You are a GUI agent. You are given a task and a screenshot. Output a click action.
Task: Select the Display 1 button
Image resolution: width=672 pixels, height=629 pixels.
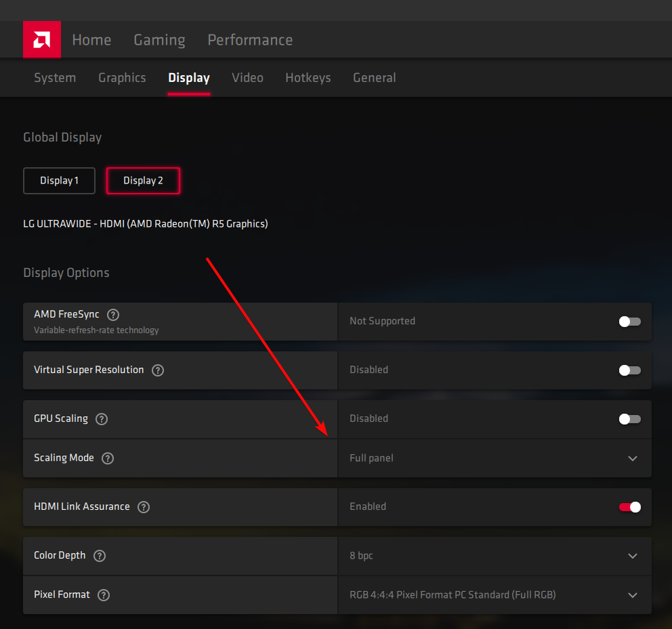[59, 181]
